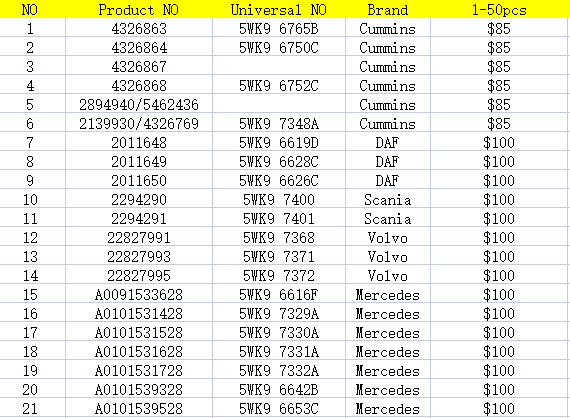Select the $100 price in row 9
This screenshot has width=570, height=418.
(x=499, y=180)
